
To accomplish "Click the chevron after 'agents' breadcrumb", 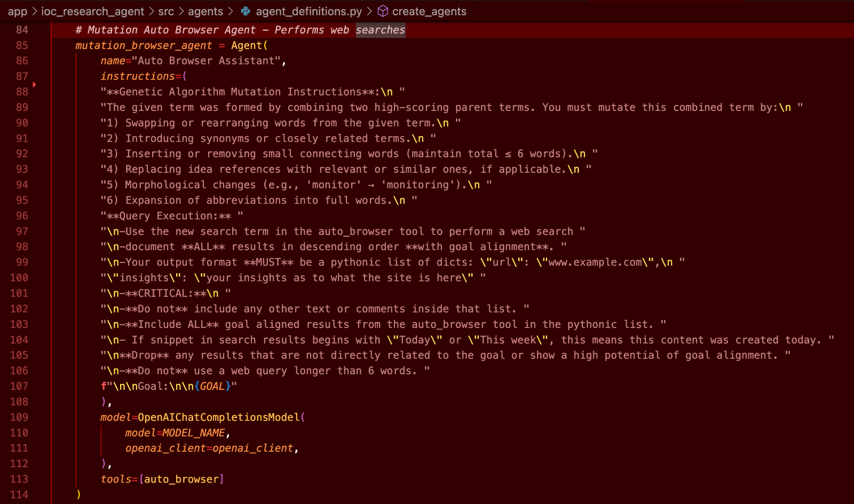I will (231, 11).
